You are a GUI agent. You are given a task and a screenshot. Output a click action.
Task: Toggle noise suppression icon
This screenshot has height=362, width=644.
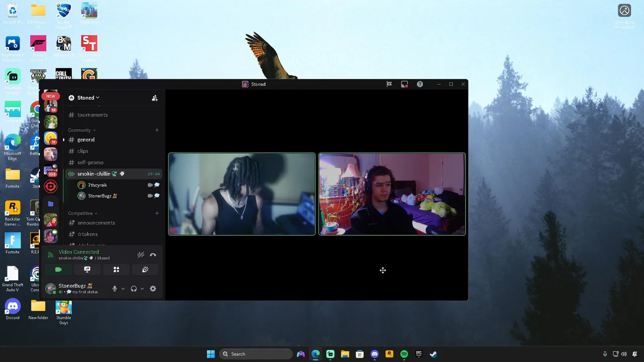coord(141,255)
